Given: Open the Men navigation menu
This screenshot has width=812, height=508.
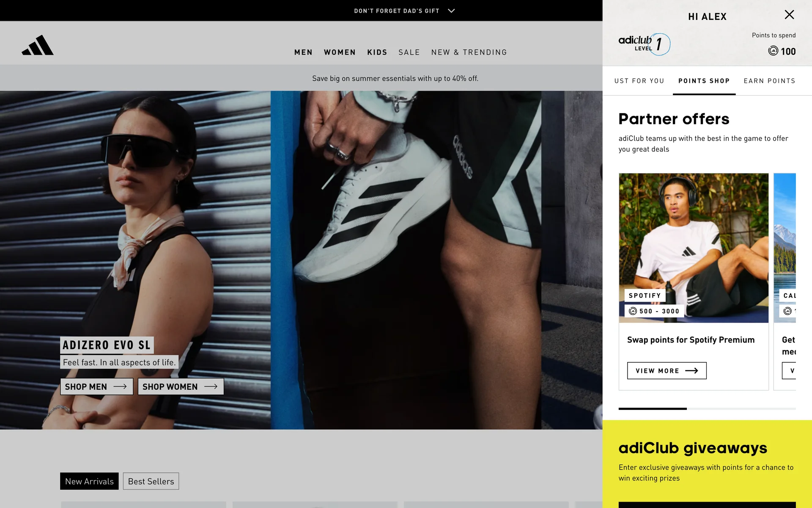Looking at the screenshot, I should tap(303, 52).
